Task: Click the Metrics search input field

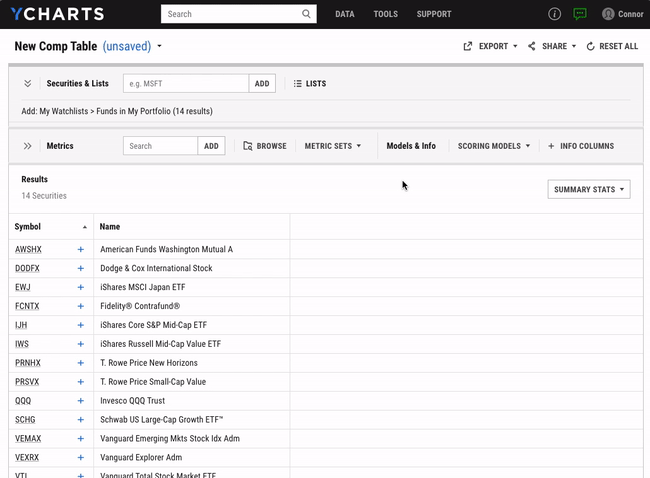Action: 160,146
